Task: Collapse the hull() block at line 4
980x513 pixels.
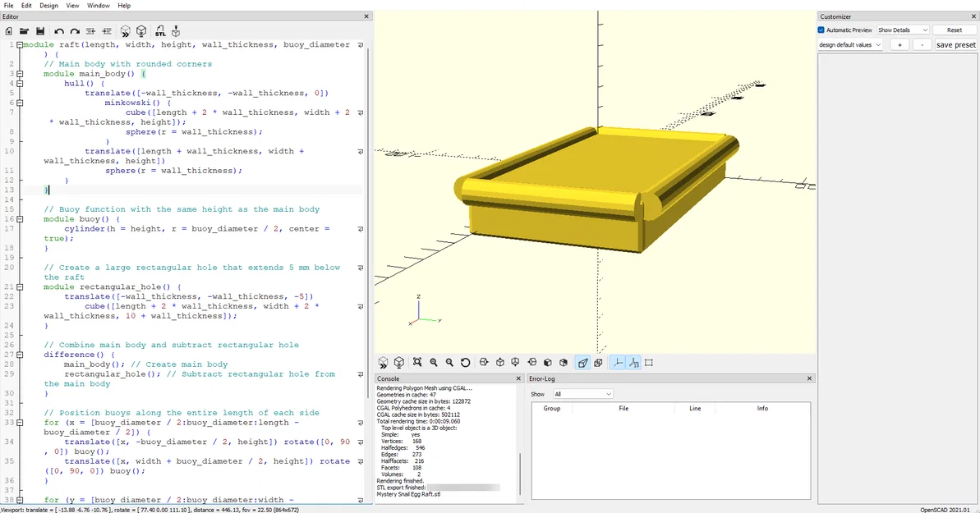Action: point(20,84)
